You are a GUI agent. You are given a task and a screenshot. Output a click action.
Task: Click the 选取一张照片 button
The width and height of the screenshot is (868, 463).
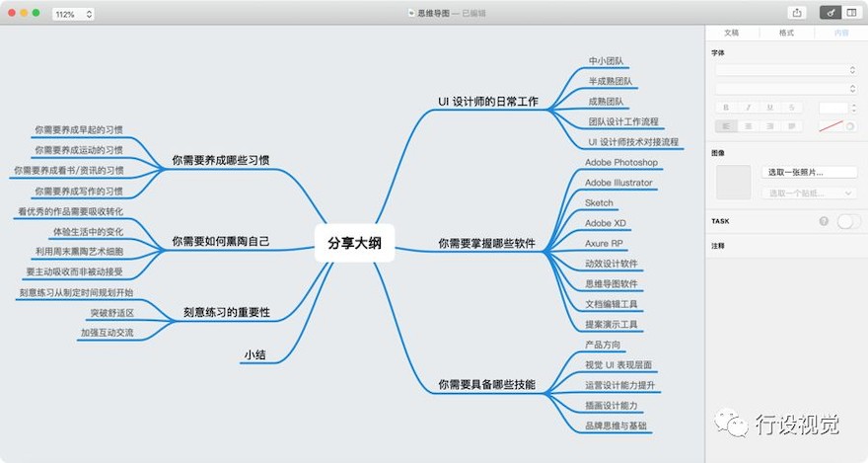pos(810,172)
